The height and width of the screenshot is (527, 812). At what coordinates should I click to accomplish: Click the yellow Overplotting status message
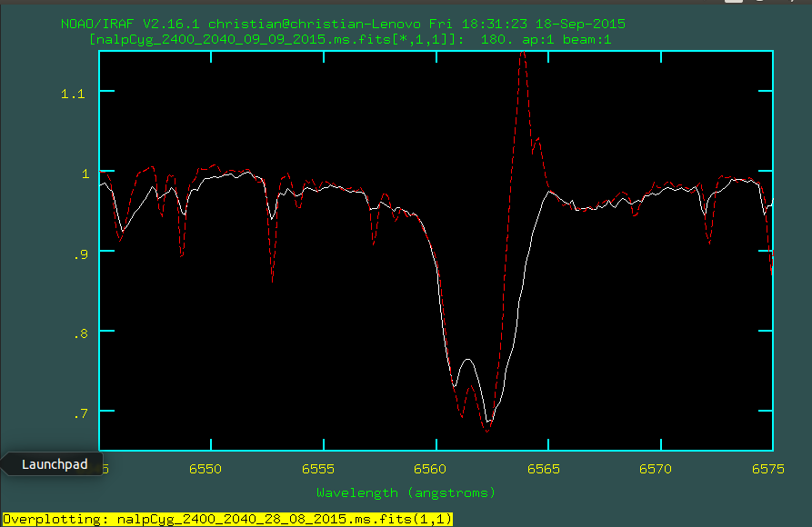click(227, 519)
